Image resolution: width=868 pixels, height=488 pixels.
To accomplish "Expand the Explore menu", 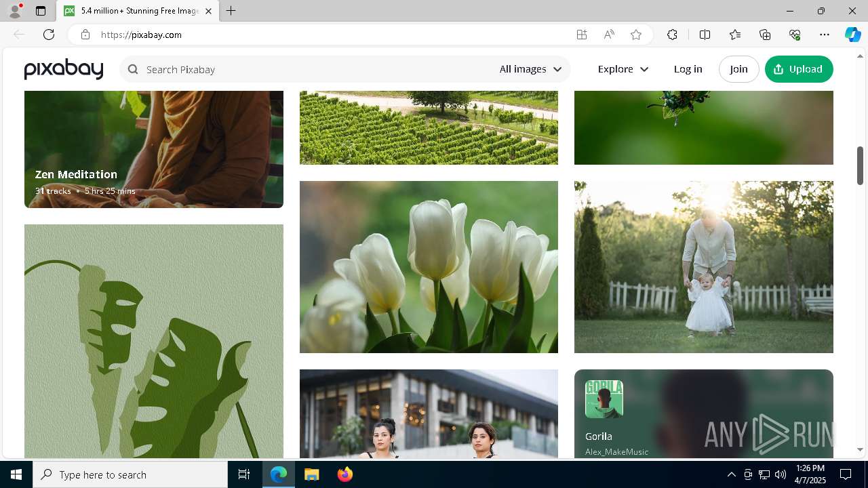I will click(623, 69).
